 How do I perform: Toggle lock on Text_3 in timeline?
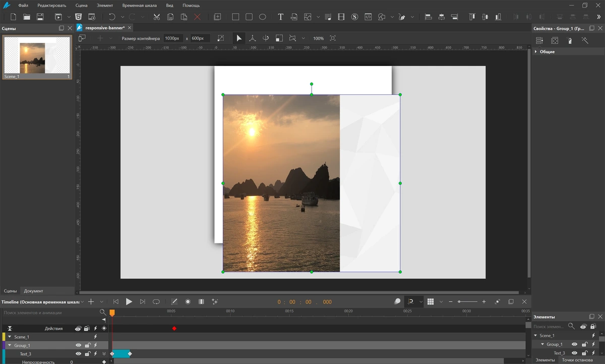tap(87, 354)
